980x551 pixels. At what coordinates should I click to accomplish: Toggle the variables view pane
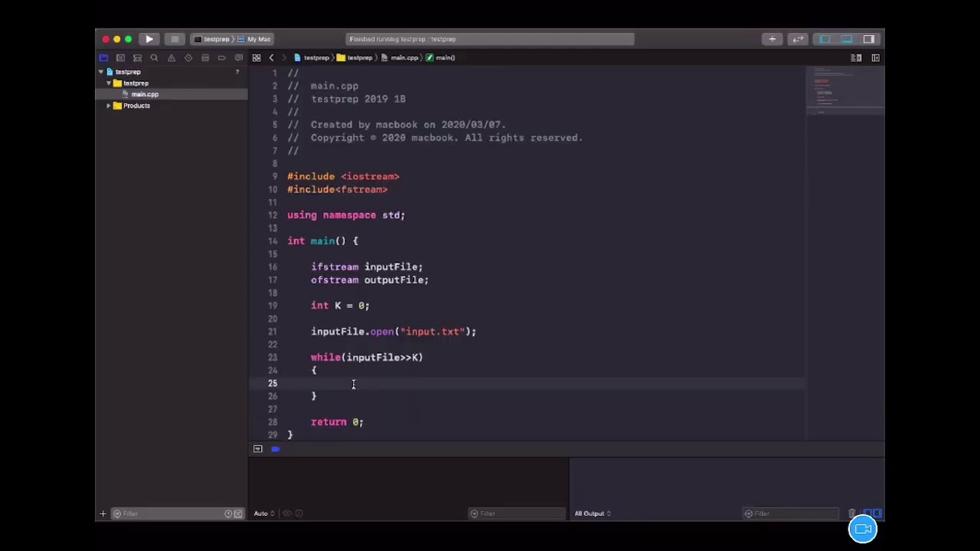[x=867, y=514]
